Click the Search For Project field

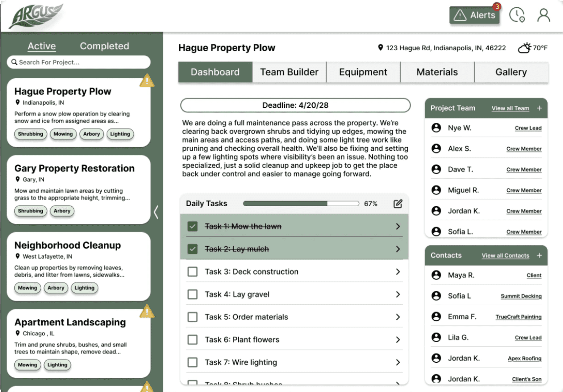coord(79,62)
